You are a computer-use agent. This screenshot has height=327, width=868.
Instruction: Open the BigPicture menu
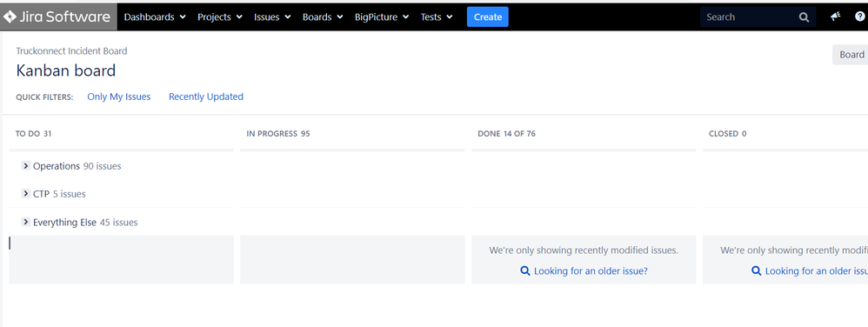(382, 17)
